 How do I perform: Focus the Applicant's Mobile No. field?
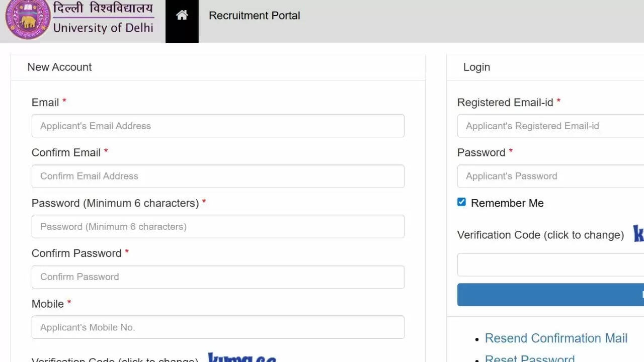(x=218, y=327)
